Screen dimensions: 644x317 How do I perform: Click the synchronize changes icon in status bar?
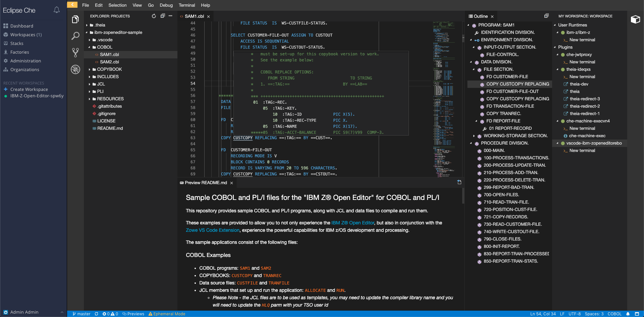tap(96, 314)
